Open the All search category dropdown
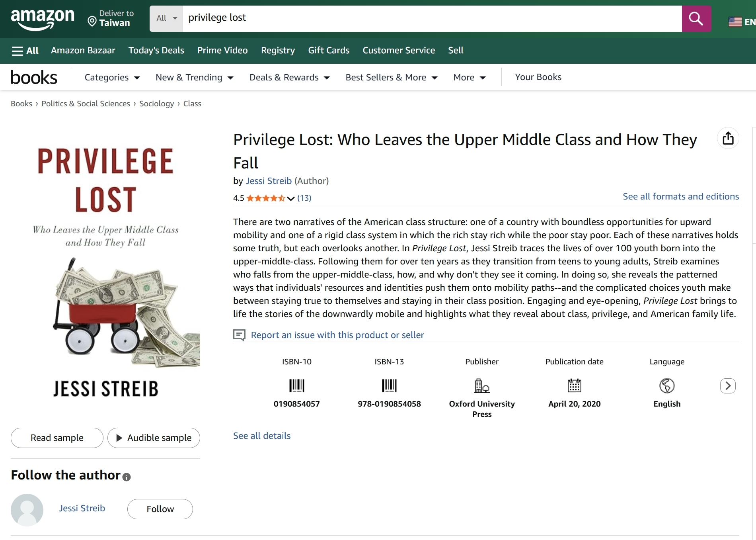Screen dimensions: 756x540 166,18
